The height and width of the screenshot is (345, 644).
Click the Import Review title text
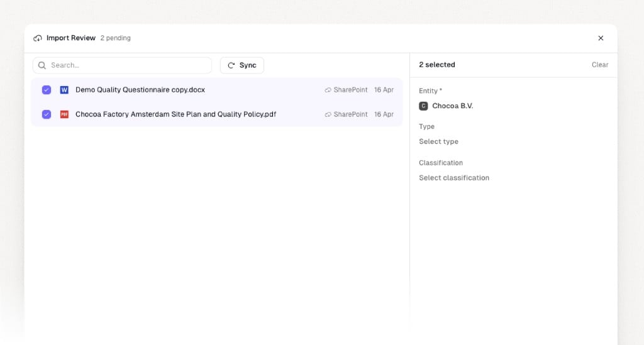pyautogui.click(x=70, y=38)
